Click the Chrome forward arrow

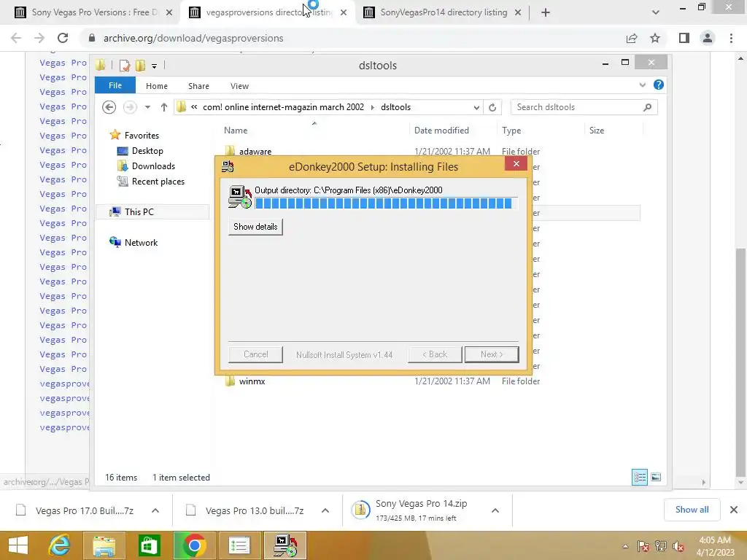tap(39, 38)
